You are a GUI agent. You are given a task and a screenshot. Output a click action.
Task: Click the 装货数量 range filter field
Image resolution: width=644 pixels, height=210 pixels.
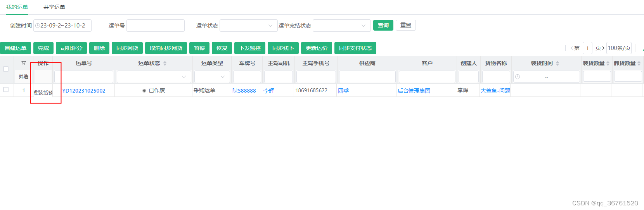(597, 77)
